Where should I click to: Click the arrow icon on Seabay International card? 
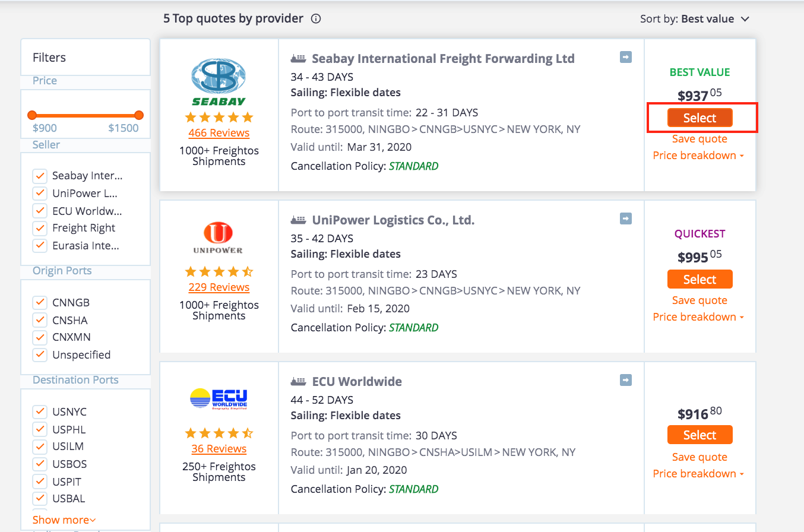626,57
